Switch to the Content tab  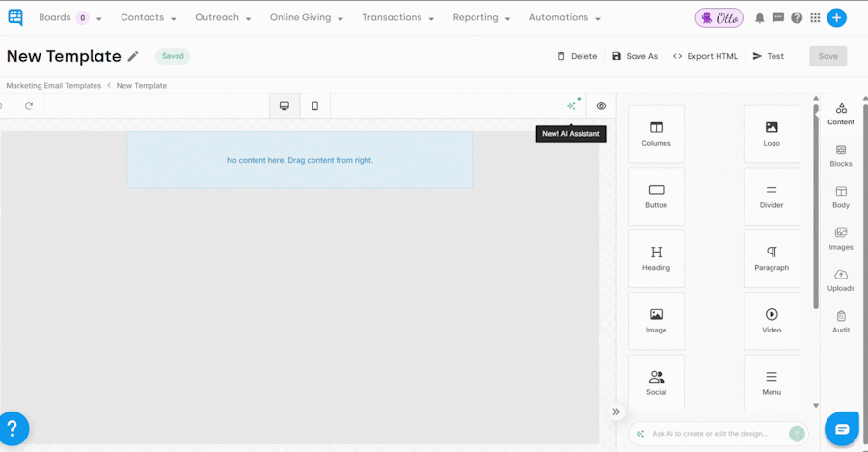(841, 114)
